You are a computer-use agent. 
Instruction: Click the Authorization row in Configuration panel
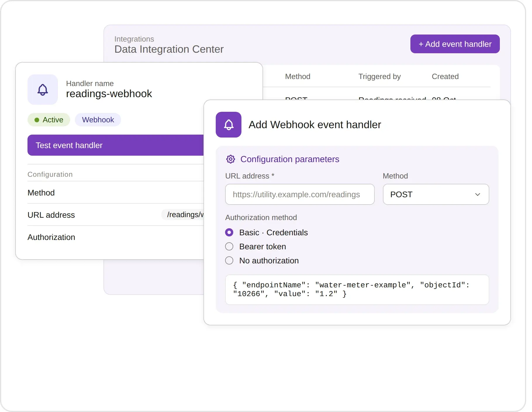116,237
